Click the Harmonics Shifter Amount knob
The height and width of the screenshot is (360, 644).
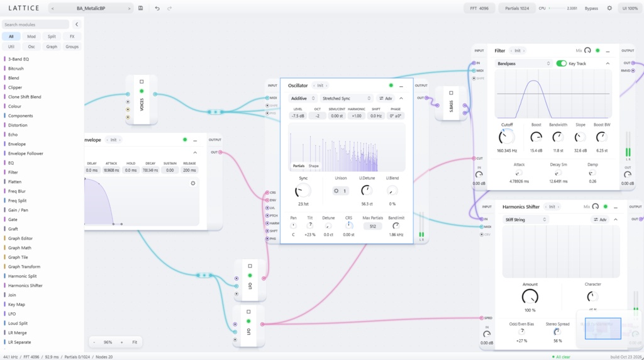click(x=530, y=296)
